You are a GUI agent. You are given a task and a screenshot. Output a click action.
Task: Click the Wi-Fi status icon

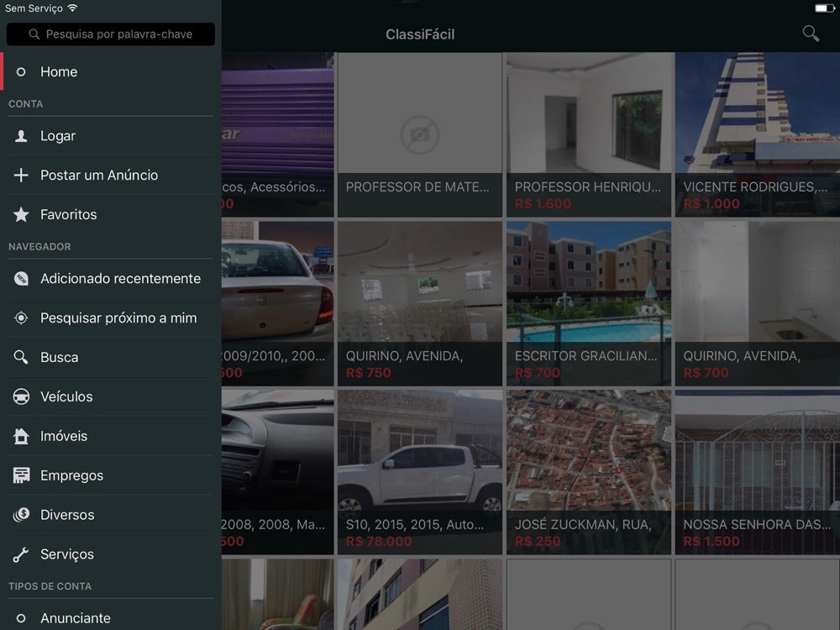click(x=72, y=8)
